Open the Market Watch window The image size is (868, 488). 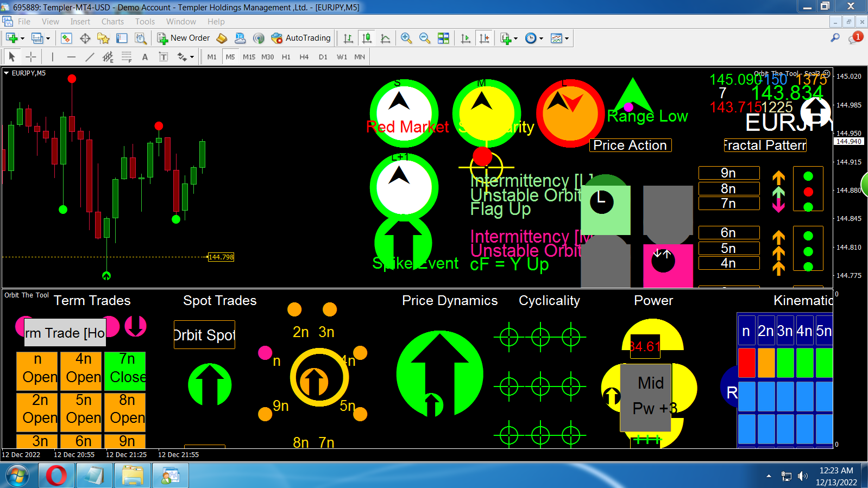pyautogui.click(x=66, y=38)
